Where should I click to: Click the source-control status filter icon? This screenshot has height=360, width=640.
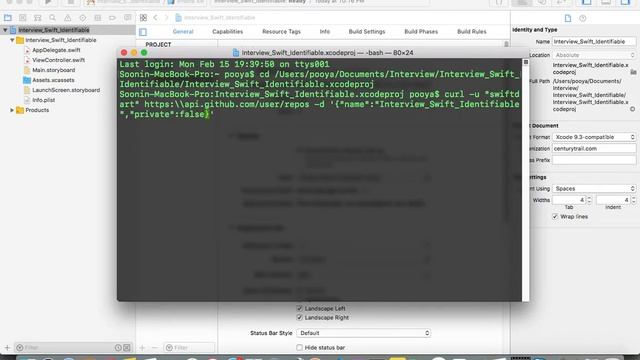(x=127, y=348)
